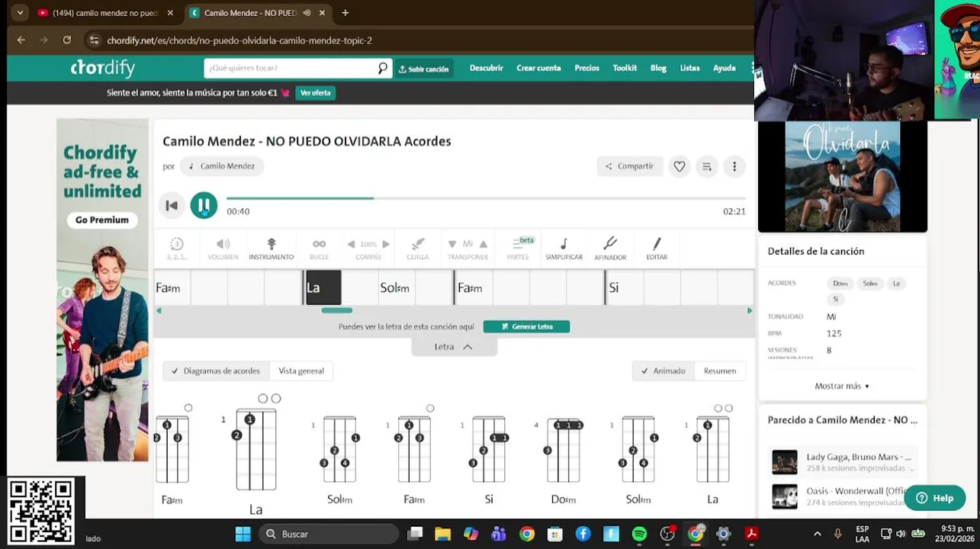Click the chord timeline horizontal scroll thumb
Image resolution: width=980 pixels, height=549 pixels.
[336, 310]
